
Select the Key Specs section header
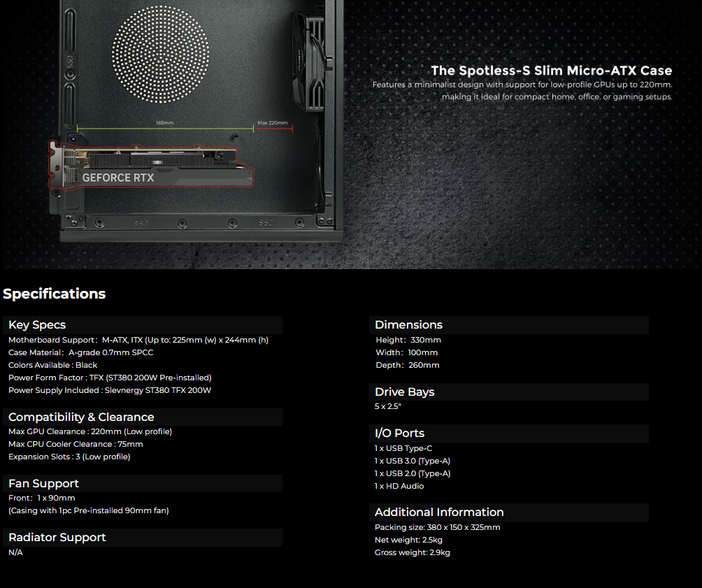click(37, 324)
